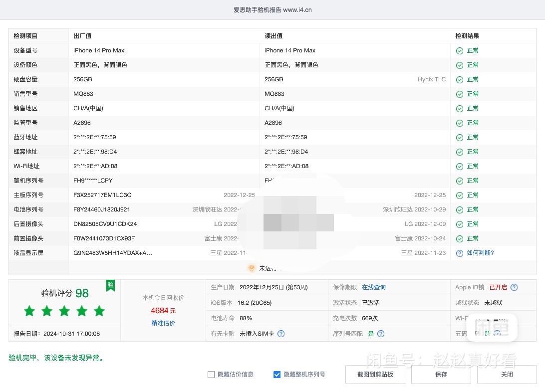Select rear camera serial DN82505CV9U1CDK24
545x392 pixels.
click(x=105, y=224)
